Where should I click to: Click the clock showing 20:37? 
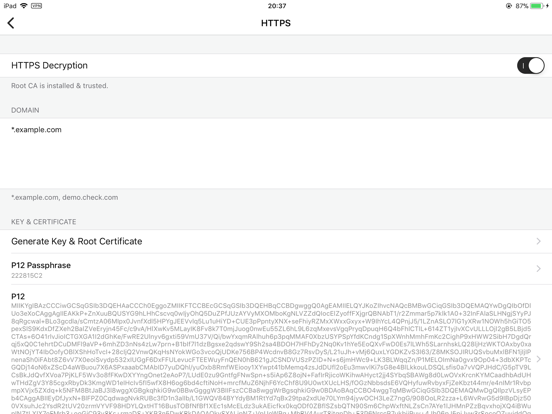point(277,6)
